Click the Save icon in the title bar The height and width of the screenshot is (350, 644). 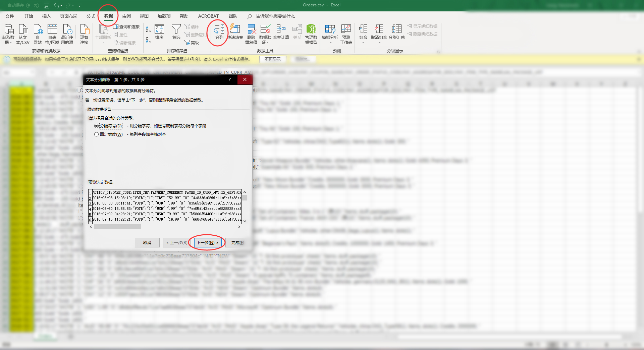click(x=47, y=5)
